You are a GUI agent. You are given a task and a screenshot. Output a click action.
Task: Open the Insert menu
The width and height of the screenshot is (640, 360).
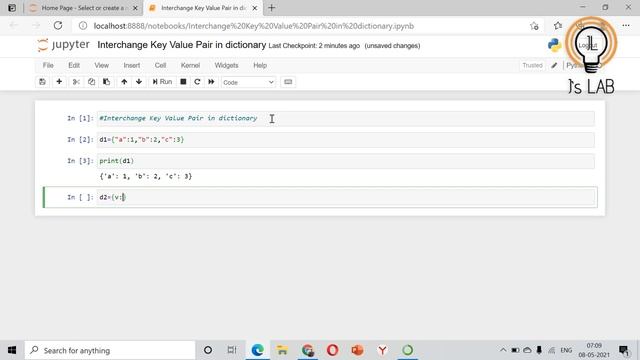(x=132, y=65)
